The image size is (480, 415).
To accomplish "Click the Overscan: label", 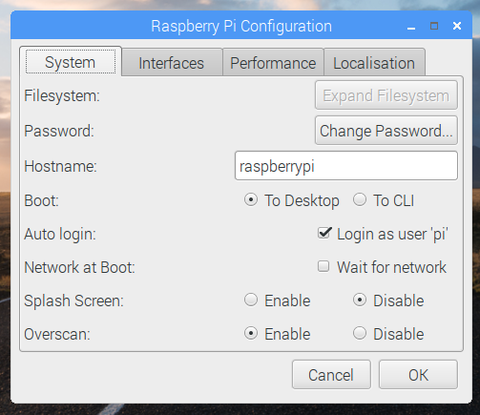I will coord(57,334).
